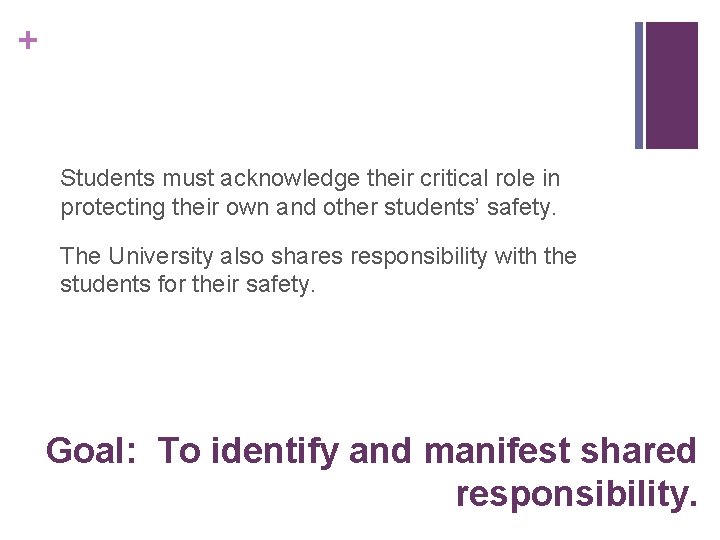Click the word 'University' in body text
Viewport: 720px width, 540px height.
point(161,256)
